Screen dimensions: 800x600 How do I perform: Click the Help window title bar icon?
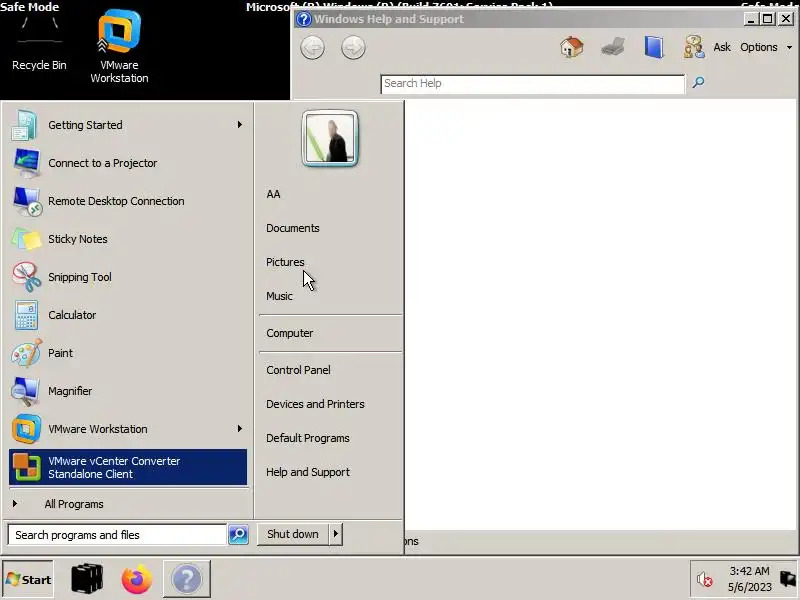(304, 19)
